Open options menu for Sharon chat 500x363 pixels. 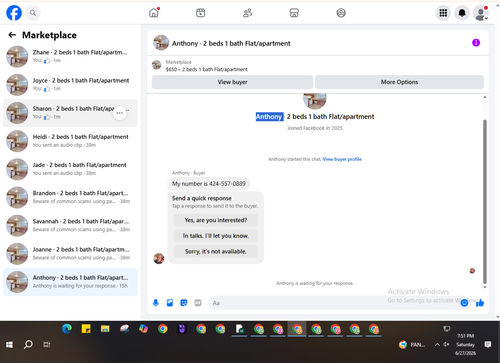click(x=120, y=113)
